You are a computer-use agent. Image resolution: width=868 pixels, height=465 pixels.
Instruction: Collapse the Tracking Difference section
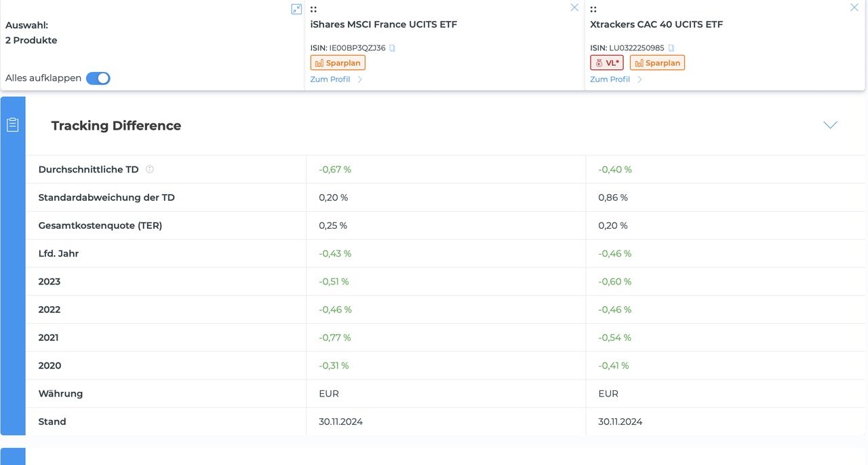pos(830,125)
